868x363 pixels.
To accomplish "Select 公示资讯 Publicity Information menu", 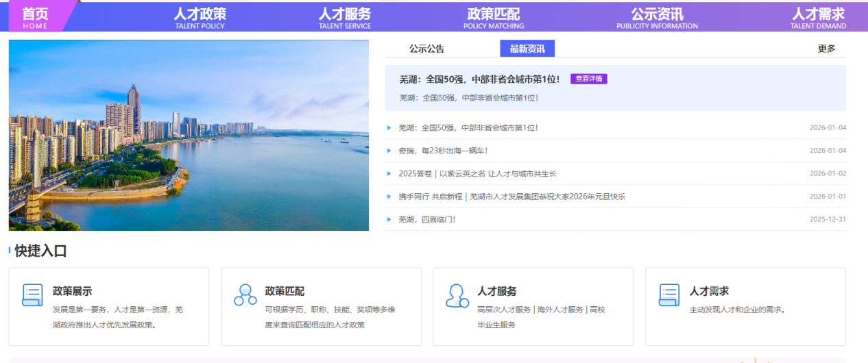I will point(656,18).
